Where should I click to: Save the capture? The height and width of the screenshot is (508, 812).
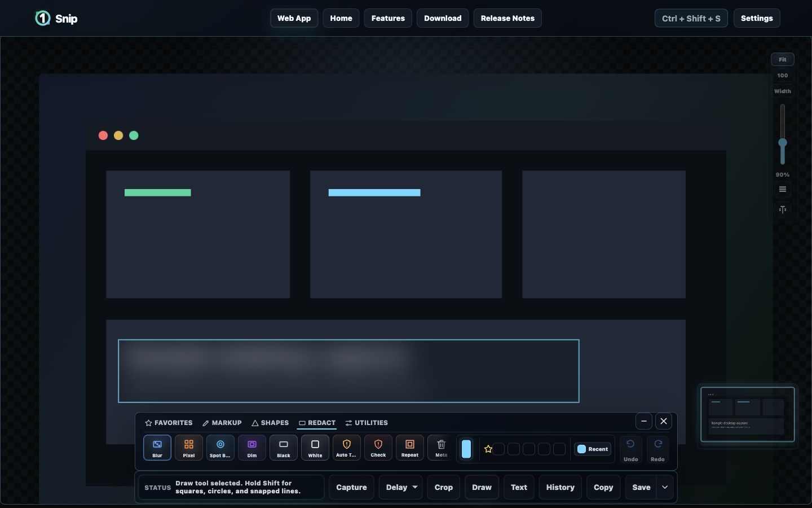641,487
